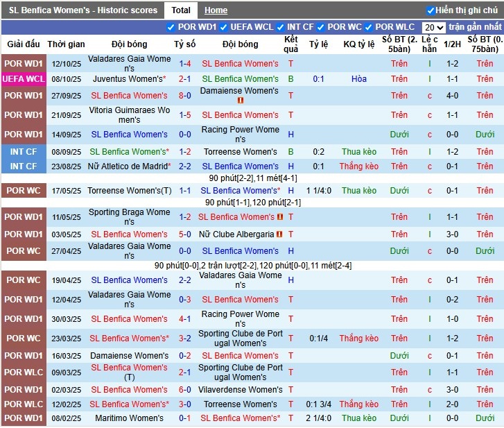Open the recent matches count dropdown
Screen dimensions: 504x428
pyautogui.click(x=433, y=28)
